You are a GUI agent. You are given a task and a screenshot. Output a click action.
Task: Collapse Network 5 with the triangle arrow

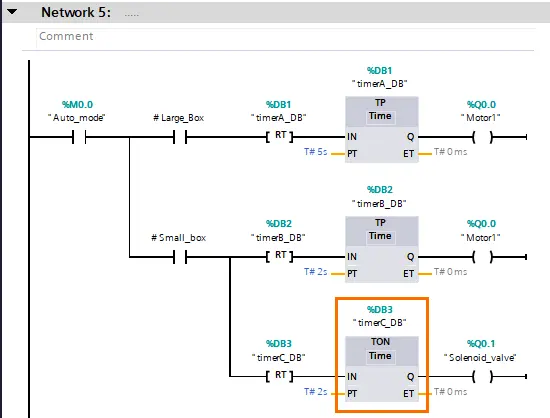point(12,12)
